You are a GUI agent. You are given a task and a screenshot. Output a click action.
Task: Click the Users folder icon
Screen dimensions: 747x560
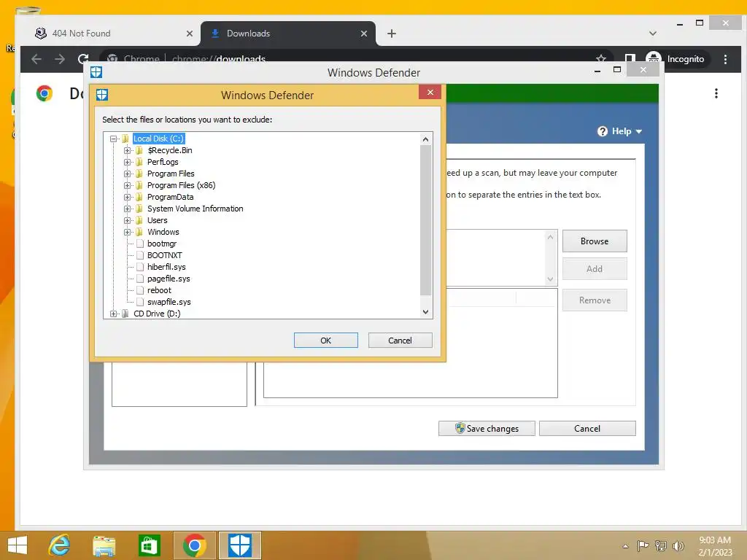[x=139, y=220]
